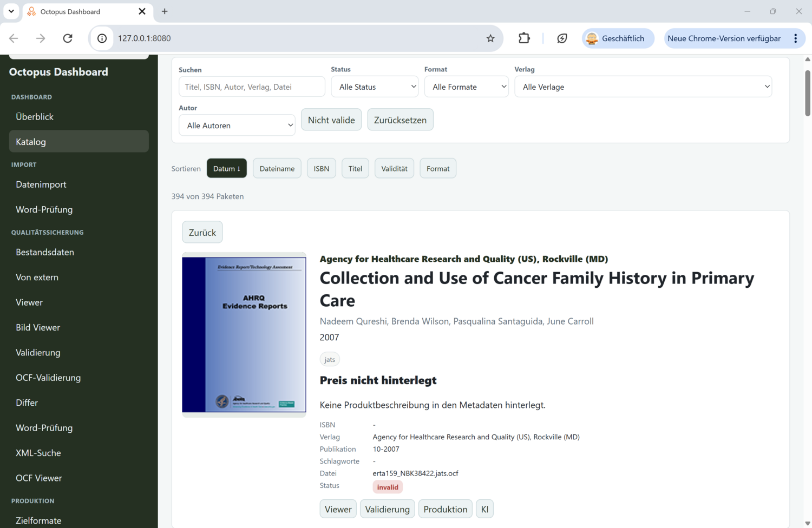Open Differ in the sidebar
This screenshot has width=812, height=528.
tap(79, 402)
